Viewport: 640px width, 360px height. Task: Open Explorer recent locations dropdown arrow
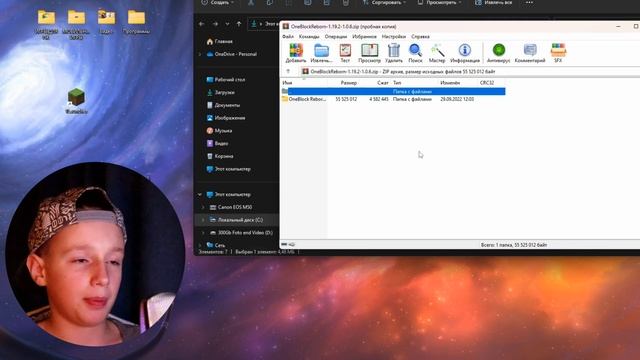227,24
